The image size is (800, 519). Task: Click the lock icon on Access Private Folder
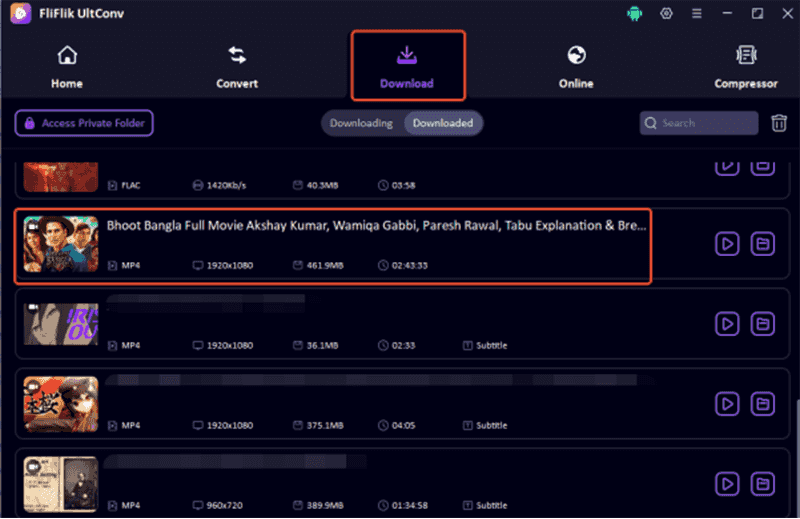pos(30,123)
